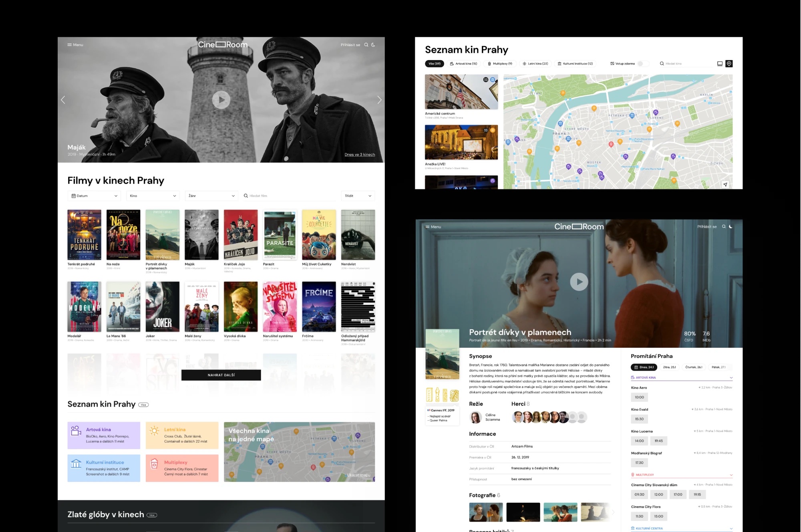Play the Maják trailer

point(221,100)
